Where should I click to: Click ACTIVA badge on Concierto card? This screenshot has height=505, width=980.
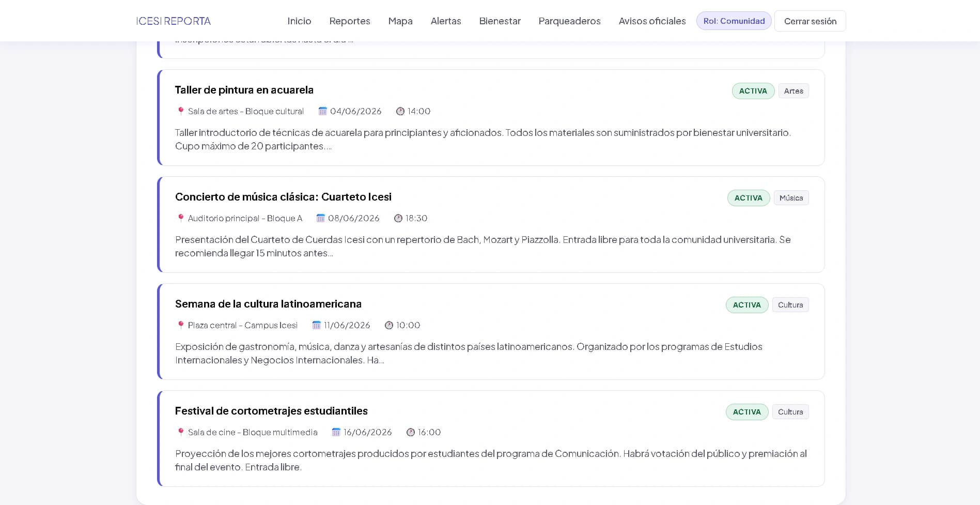749,198
